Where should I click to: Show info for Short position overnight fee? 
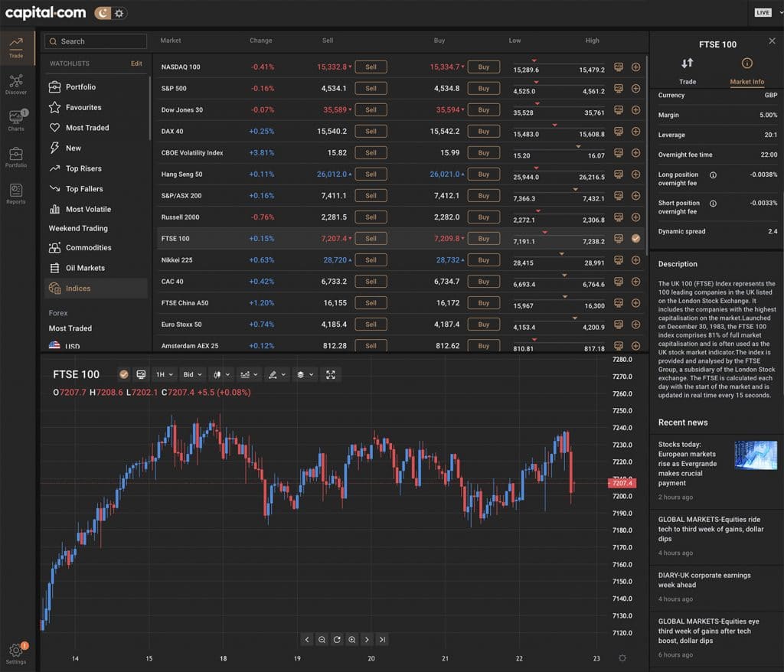click(x=713, y=204)
